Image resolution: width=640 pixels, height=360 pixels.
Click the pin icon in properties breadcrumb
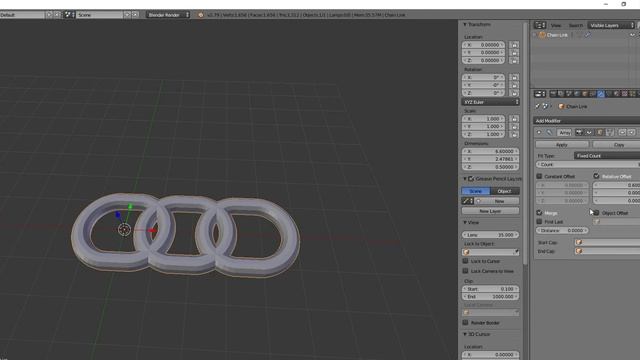(537, 106)
